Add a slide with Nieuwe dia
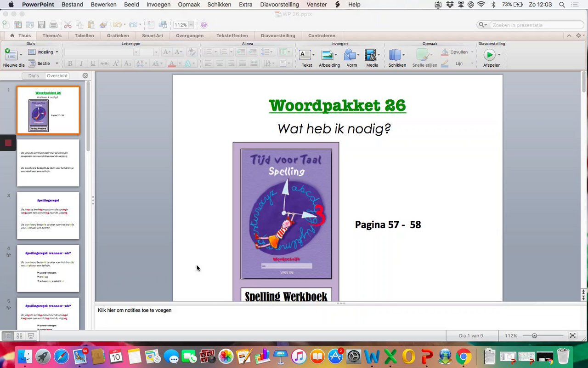 click(13, 58)
